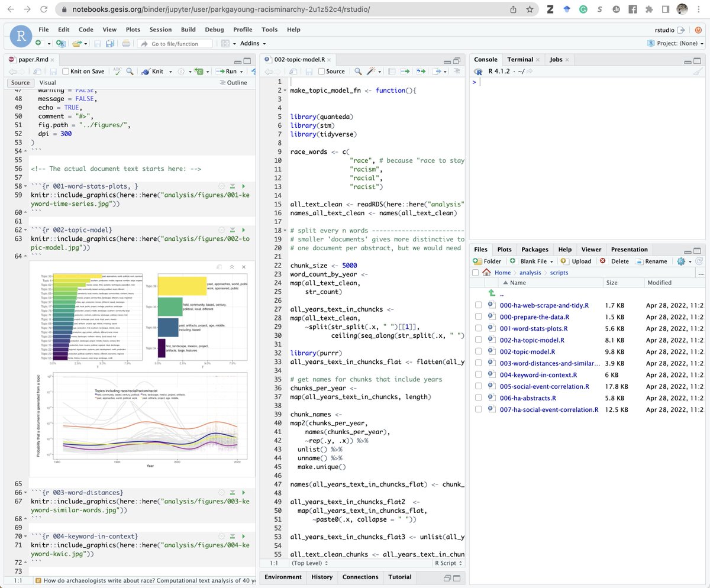Click the Go to file/function field
This screenshot has width=710, height=588.
pyautogui.click(x=175, y=43)
